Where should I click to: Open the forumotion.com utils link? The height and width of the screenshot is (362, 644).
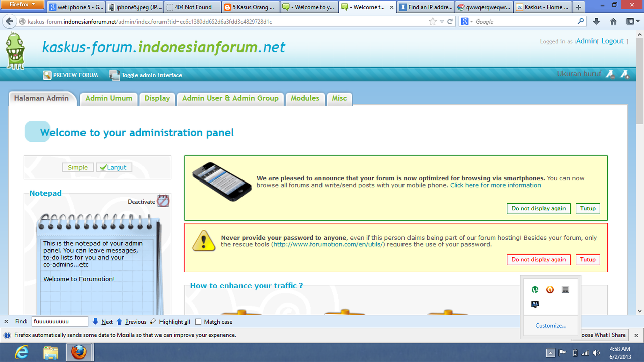(328, 244)
